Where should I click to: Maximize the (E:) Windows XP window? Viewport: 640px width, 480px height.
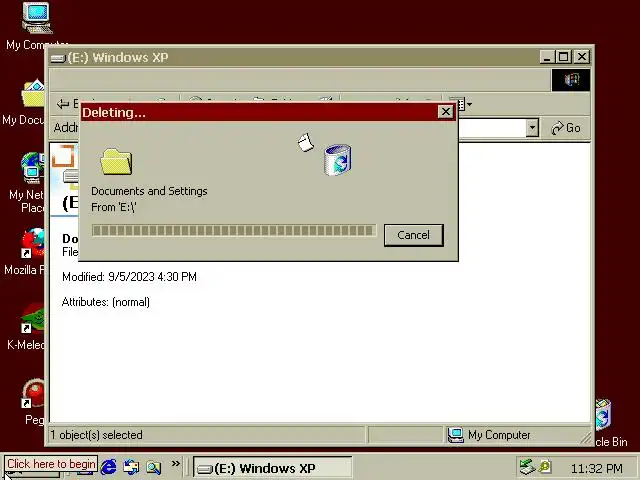coord(564,57)
